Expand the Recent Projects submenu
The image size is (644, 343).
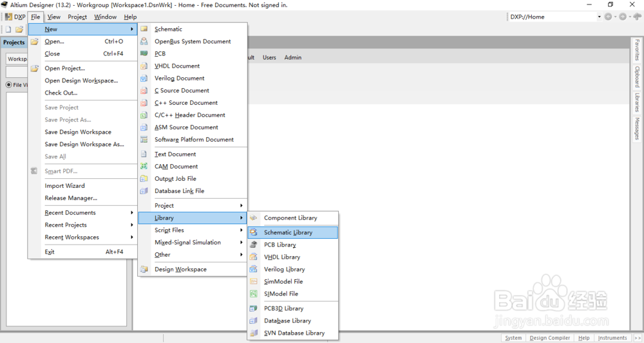click(x=82, y=225)
